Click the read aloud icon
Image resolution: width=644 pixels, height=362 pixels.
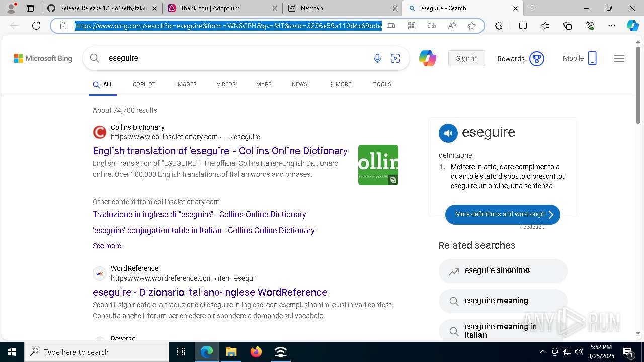(452, 26)
